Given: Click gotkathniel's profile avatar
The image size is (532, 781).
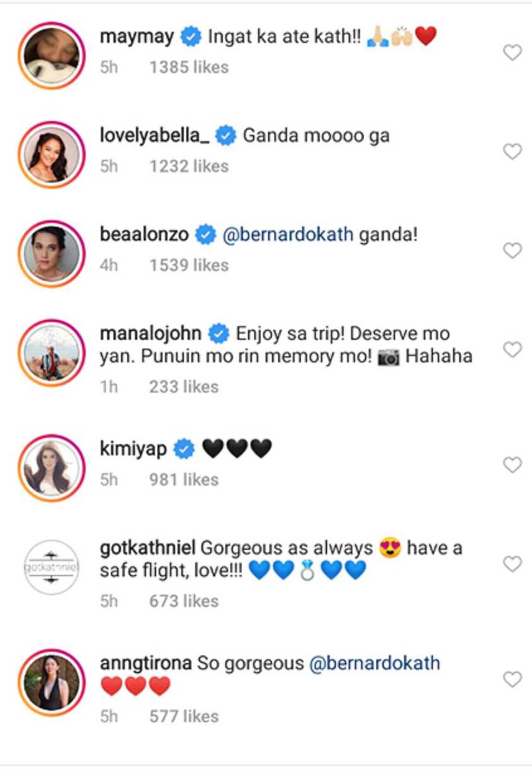Looking at the screenshot, I should click(51, 565).
